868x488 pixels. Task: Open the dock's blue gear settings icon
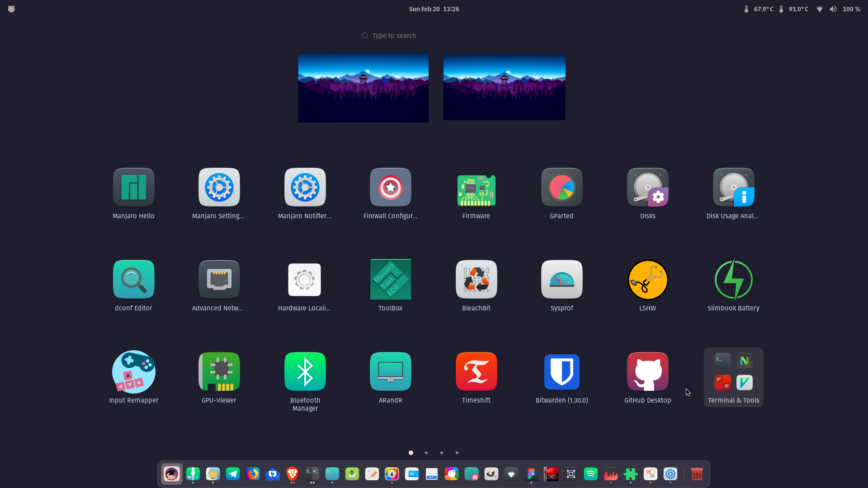tap(670, 474)
